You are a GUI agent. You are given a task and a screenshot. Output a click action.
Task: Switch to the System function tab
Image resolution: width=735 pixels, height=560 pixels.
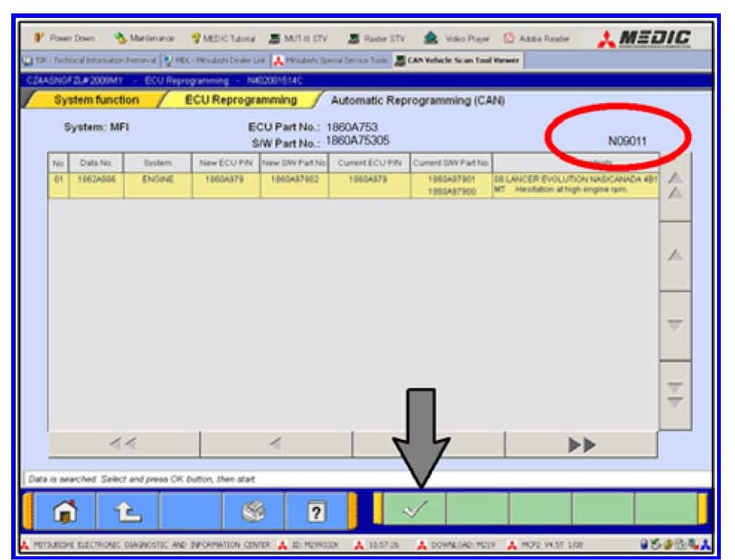[97, 100]
